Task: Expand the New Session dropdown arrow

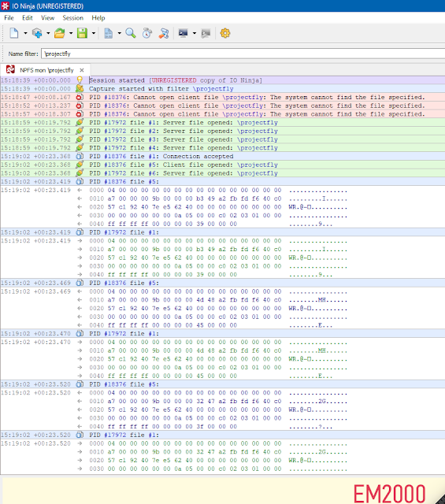Action: pos(25,33)
